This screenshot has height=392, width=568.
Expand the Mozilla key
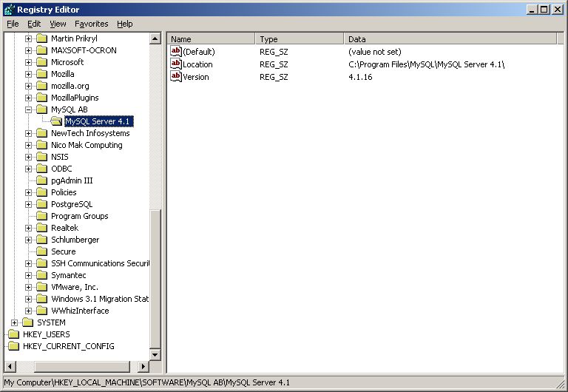point(29,74)
